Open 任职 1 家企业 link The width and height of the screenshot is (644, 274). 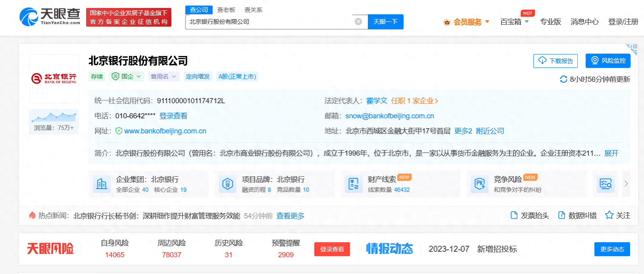coord(414,101)
